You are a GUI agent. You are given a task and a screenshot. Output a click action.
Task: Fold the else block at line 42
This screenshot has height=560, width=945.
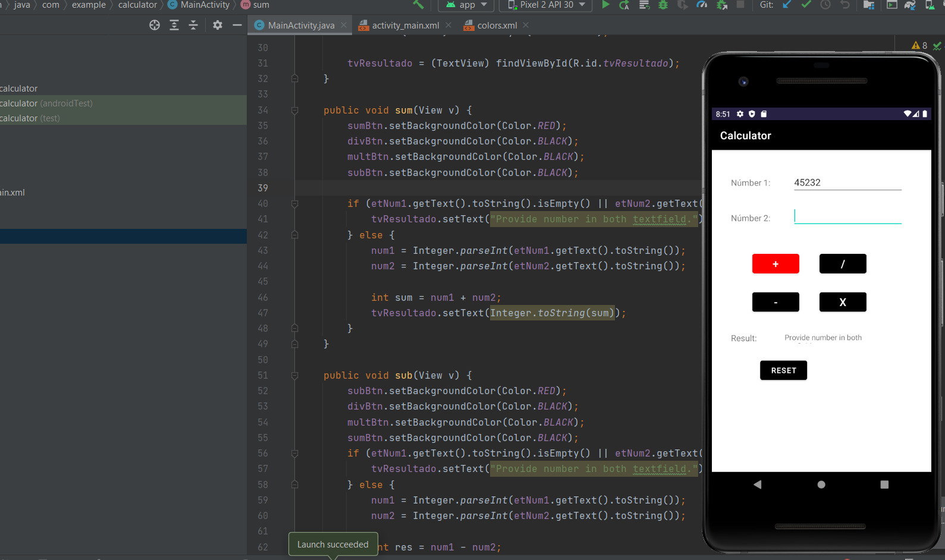(x=294, y=235)
